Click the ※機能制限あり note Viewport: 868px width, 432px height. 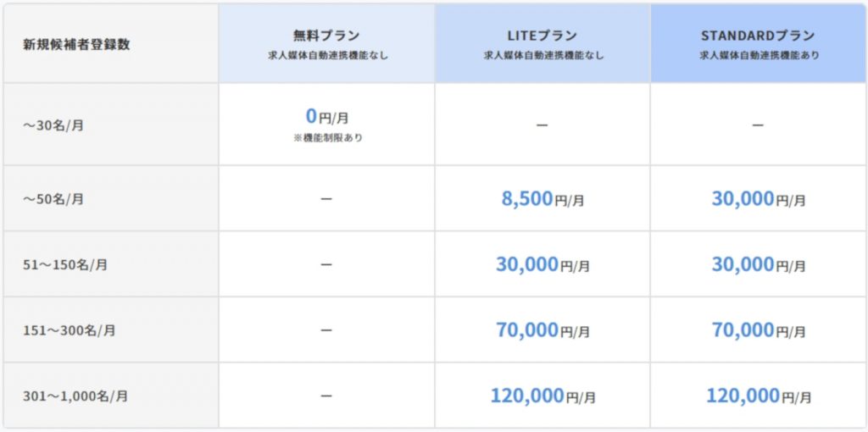point(328,139)
